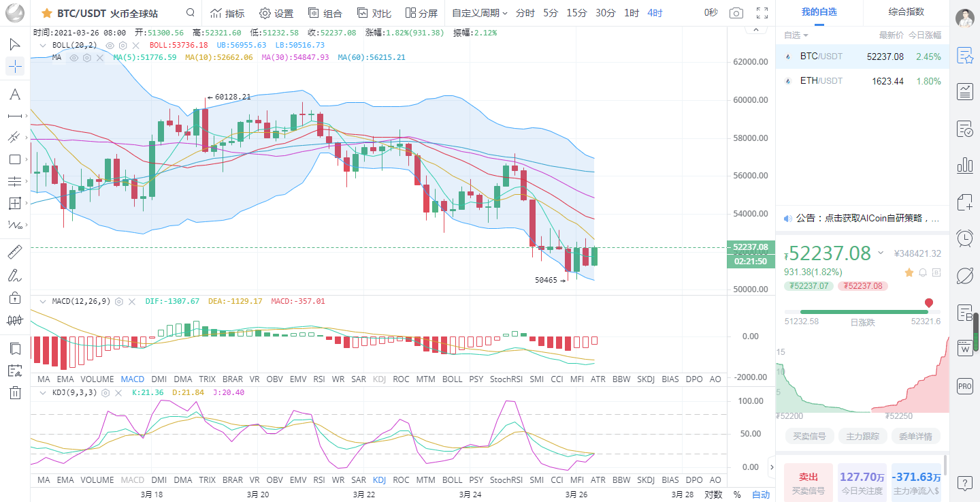The width and height of the screenshot is (980, 502).
Task: Open the 自定义周期 custom period dropdown
Action: (480, 13)
